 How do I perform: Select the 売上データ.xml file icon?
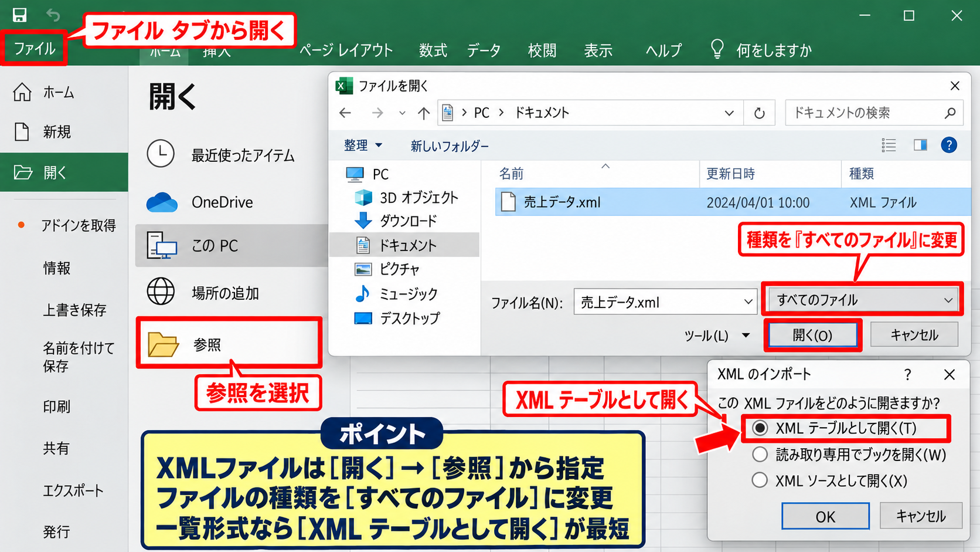(508, 202)
